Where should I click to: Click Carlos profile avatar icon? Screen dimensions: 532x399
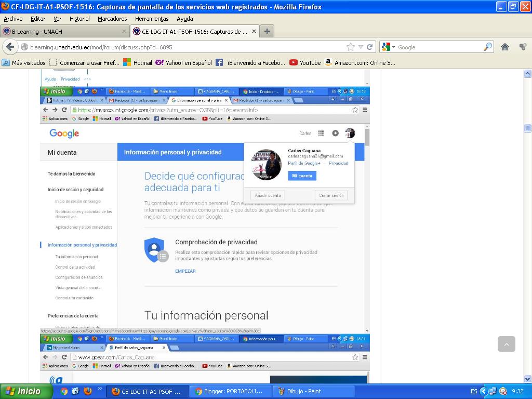[350, 133]
